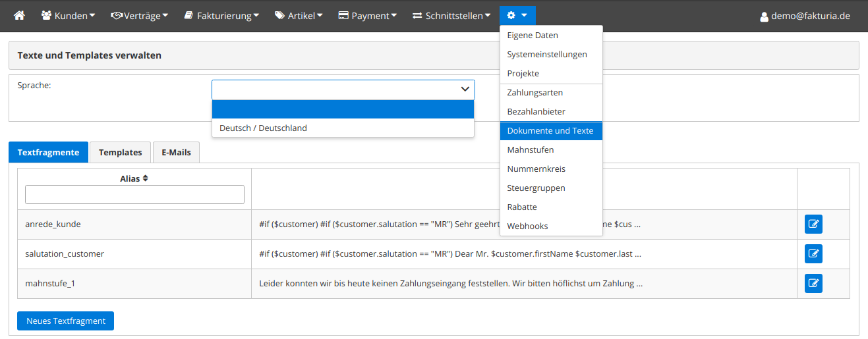
Task: Select Webhooks in the settings dropdown
Action: 527,226
